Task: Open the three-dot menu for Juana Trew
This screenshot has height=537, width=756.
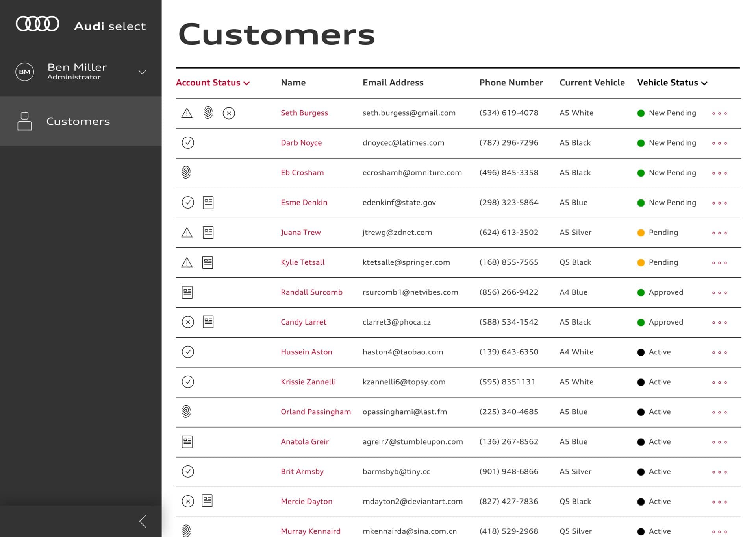Action: (719, 233)
